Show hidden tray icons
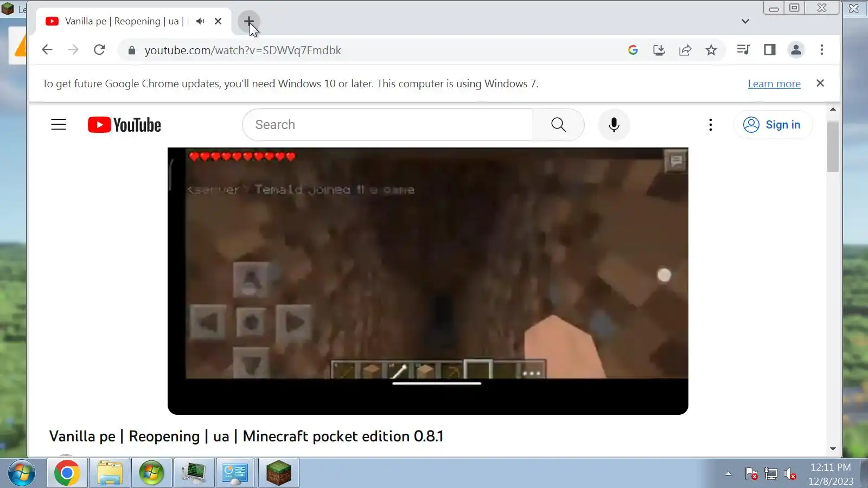Image resolution: width=868 pixels, height=488 pixels. (x=728, y=473)
